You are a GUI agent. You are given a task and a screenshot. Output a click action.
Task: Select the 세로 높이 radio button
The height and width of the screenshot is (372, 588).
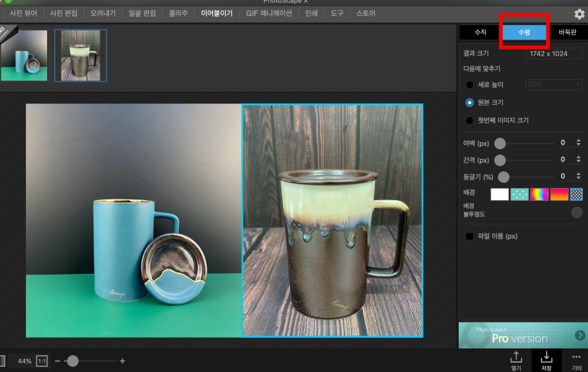[x=469, y=84]
